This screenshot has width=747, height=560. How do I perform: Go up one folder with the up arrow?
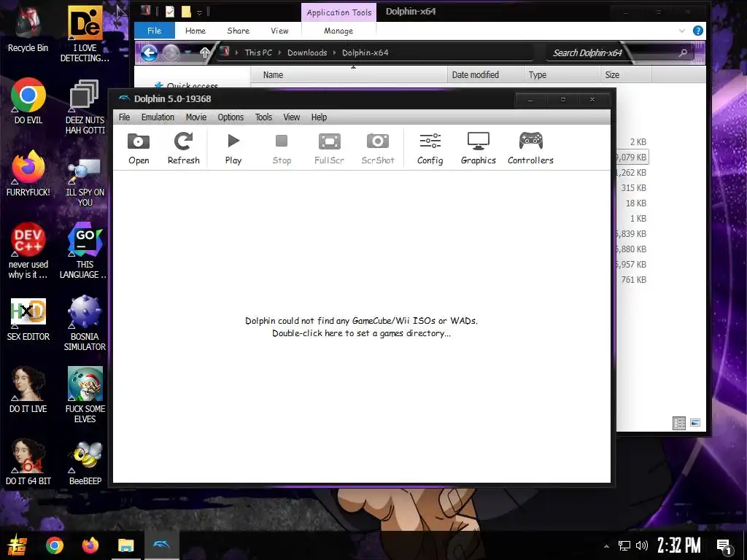[205, 52]
